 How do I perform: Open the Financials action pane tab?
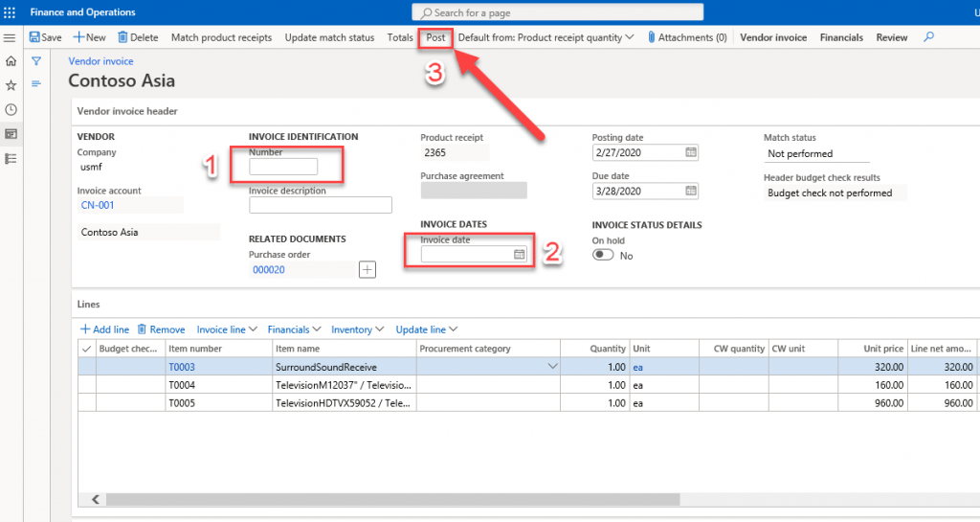pos(841,37)
